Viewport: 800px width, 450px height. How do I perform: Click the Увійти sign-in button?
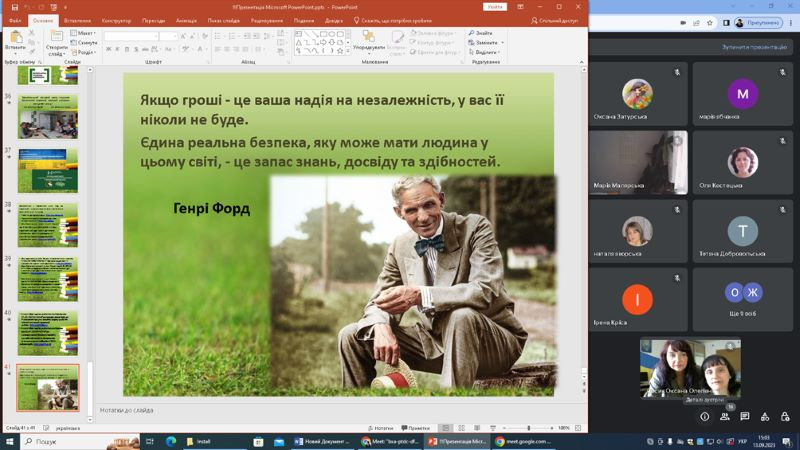(495, 7)
